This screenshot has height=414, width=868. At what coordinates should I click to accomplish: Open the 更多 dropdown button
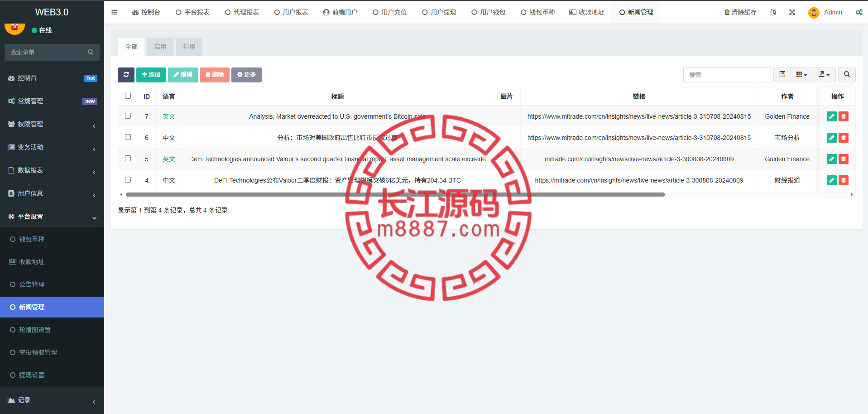pos(246,75)
